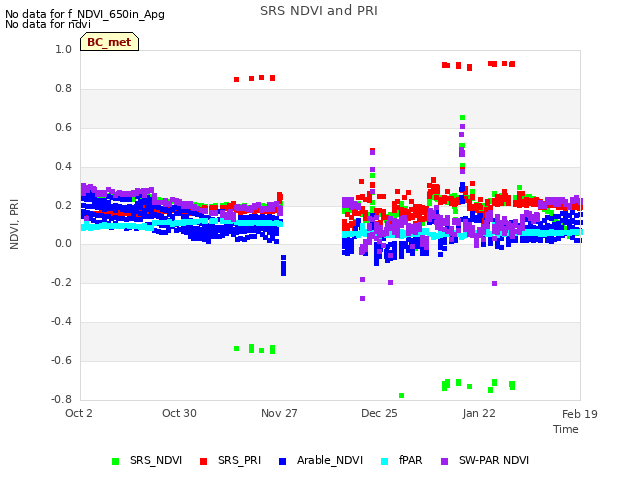640x480 pixels.
Task: Click the 'No data for f_NDVI_650in_Apg' message
Action: click(85, 14)
